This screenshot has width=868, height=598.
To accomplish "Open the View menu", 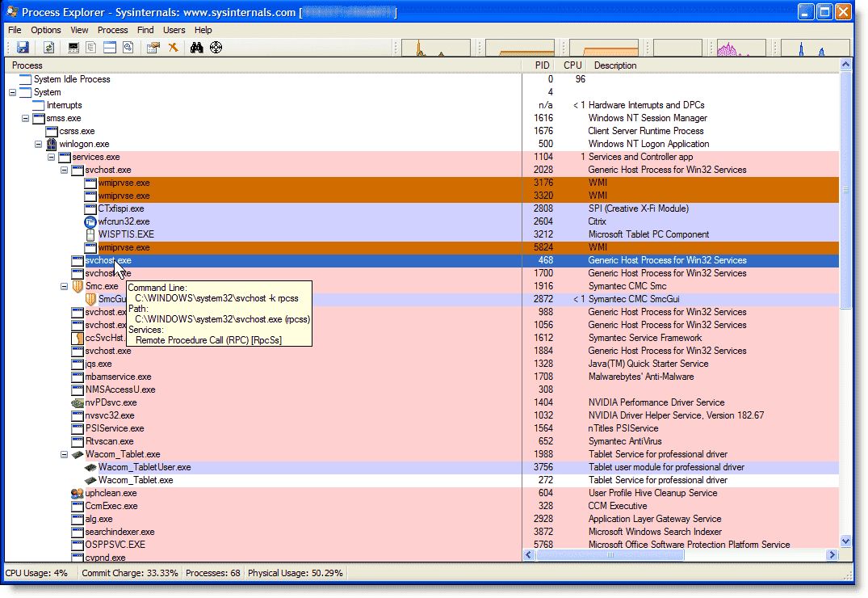I will [x=79, y=30].
